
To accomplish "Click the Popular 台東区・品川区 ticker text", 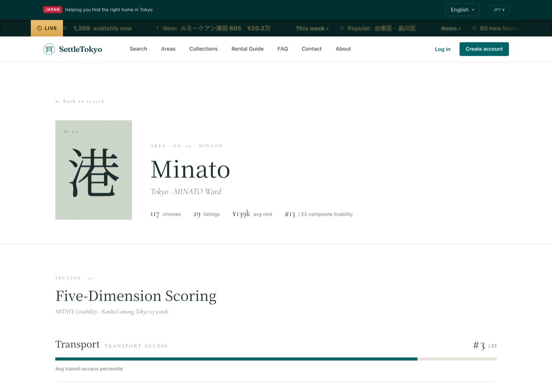I will [381, 28].
